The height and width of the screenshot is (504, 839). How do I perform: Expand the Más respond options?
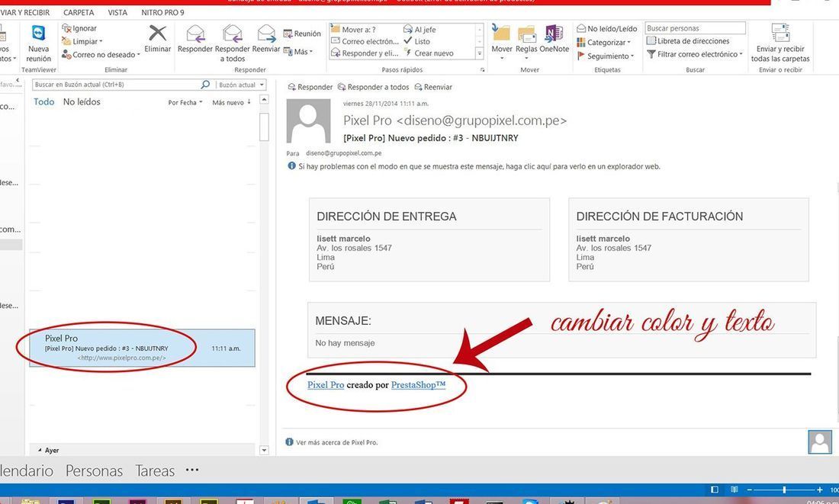click(298, 51)
